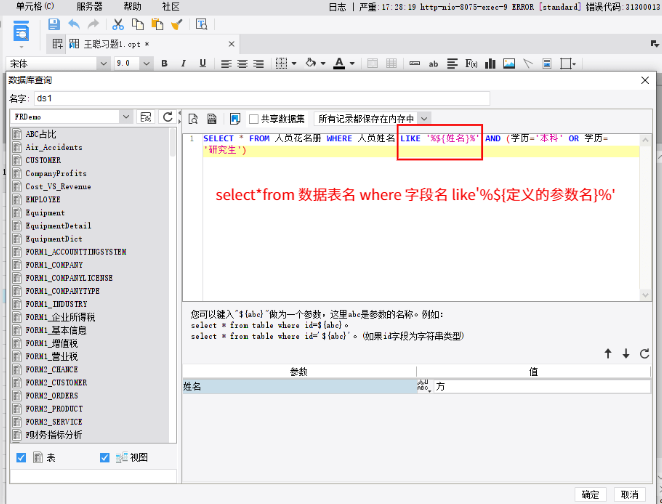Activate the format painter brush icon
Image resolution: width=662 pixels, height=504 pixels.
pyautogui.click(x=176, y=24)
